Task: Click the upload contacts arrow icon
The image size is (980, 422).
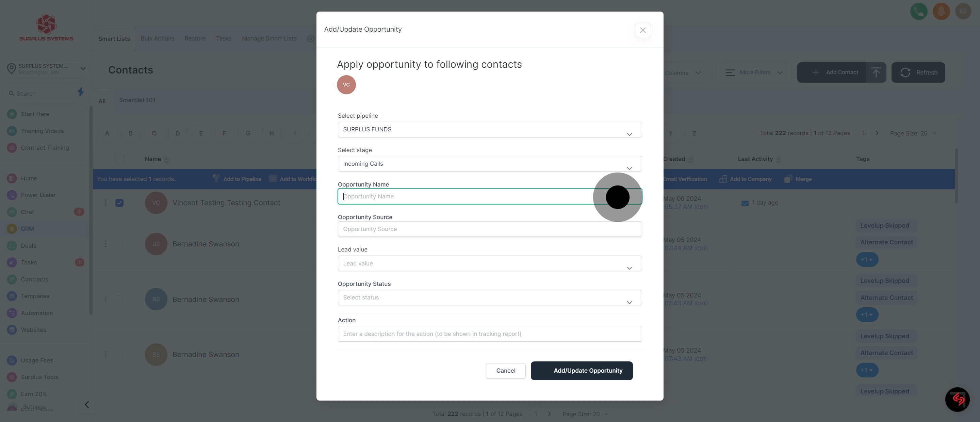Action: pos(876,72)
